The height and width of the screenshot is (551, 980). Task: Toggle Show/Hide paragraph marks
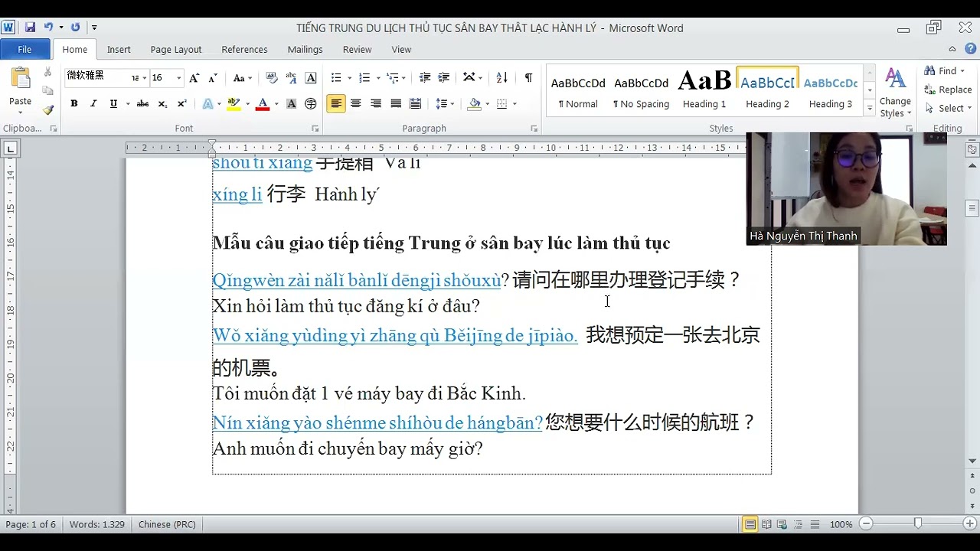coord(528,78)
